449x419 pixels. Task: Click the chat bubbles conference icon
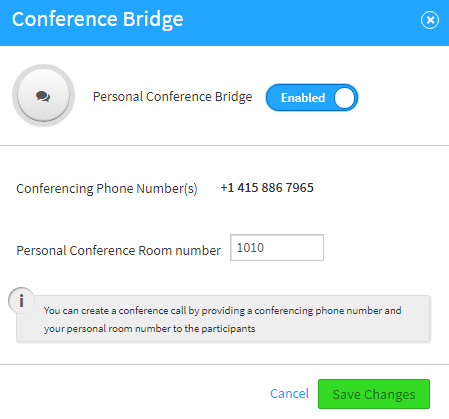(43, 96)
